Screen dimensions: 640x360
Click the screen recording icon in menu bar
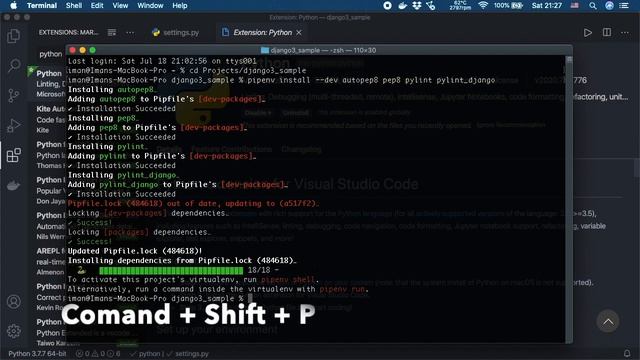click(387, 5)
